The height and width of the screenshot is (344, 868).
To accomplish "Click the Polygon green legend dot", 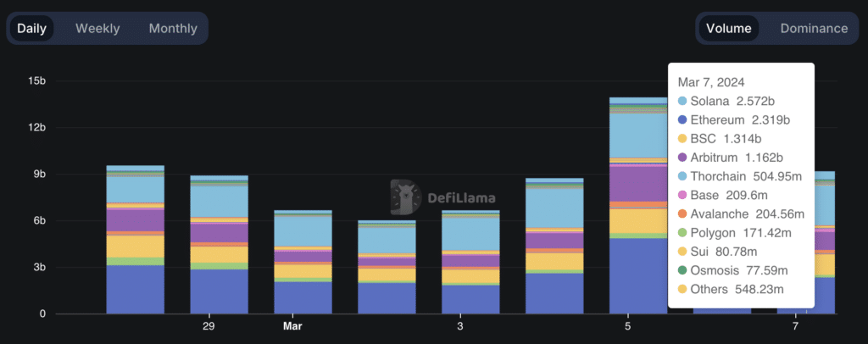I will pyautogui.click(x=682, y=233).
